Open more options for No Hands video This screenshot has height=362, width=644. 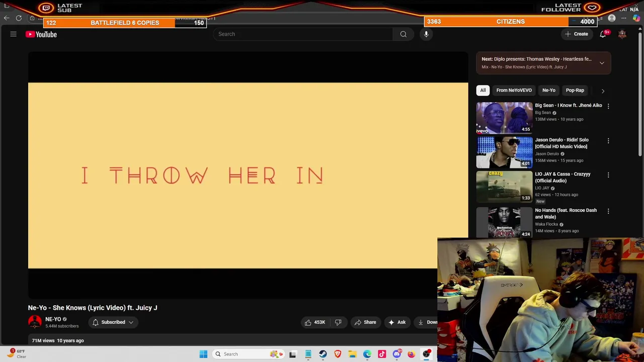pyautogui.click(x=608, y=211)
